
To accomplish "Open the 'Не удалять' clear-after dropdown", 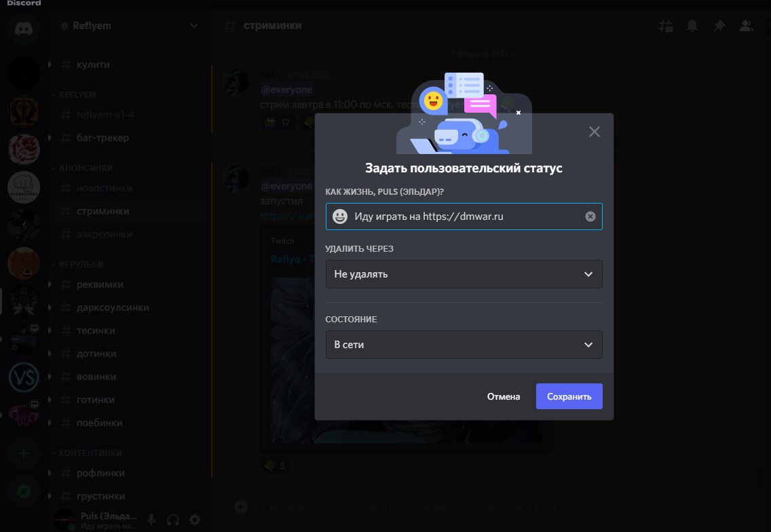I will tap(464, 274).
